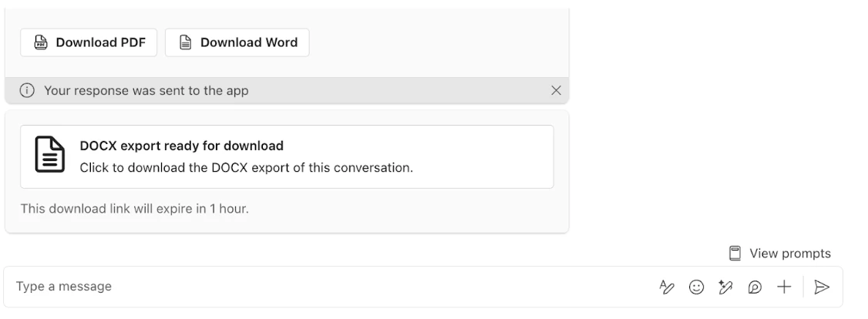Click the page icon in Download Word
This screenshot has height=319, width=868.
(185, 42)
